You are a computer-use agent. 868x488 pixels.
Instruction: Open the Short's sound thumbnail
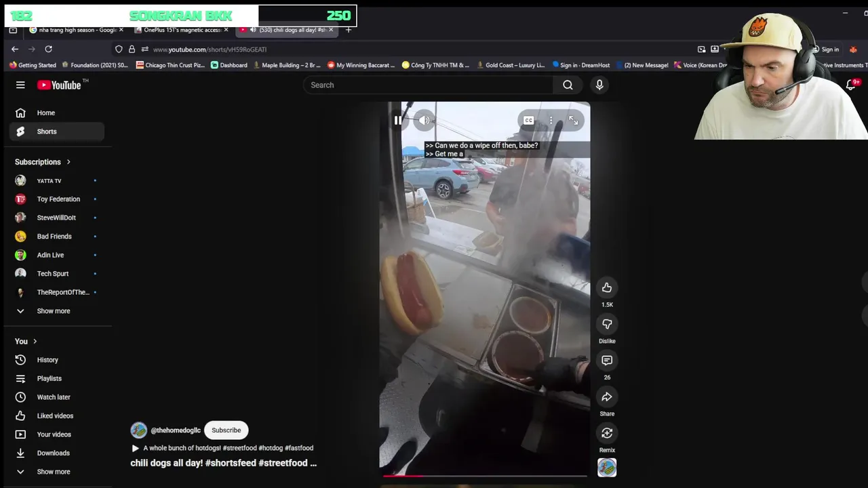tap(607, 468)
